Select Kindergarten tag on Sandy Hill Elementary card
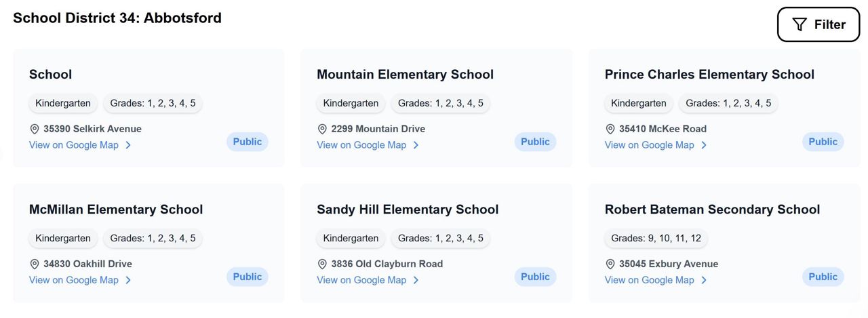 coord(351,238)
